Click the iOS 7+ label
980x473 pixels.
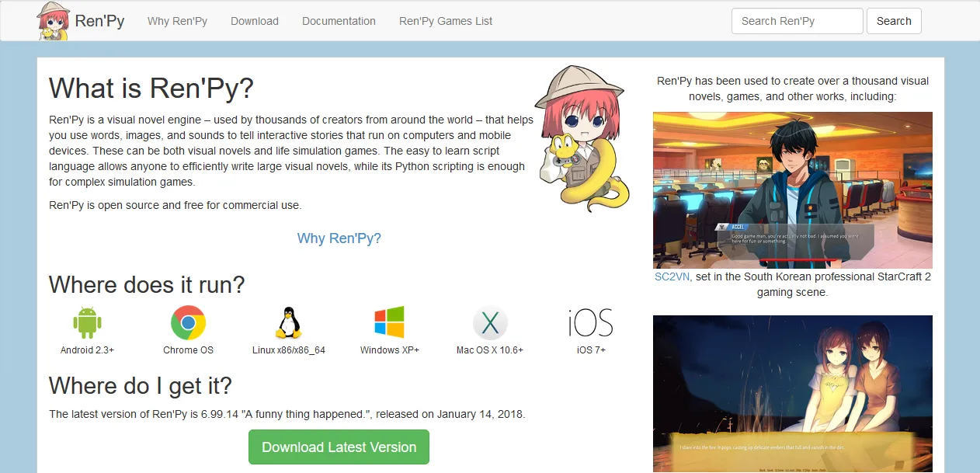(591, 350)
